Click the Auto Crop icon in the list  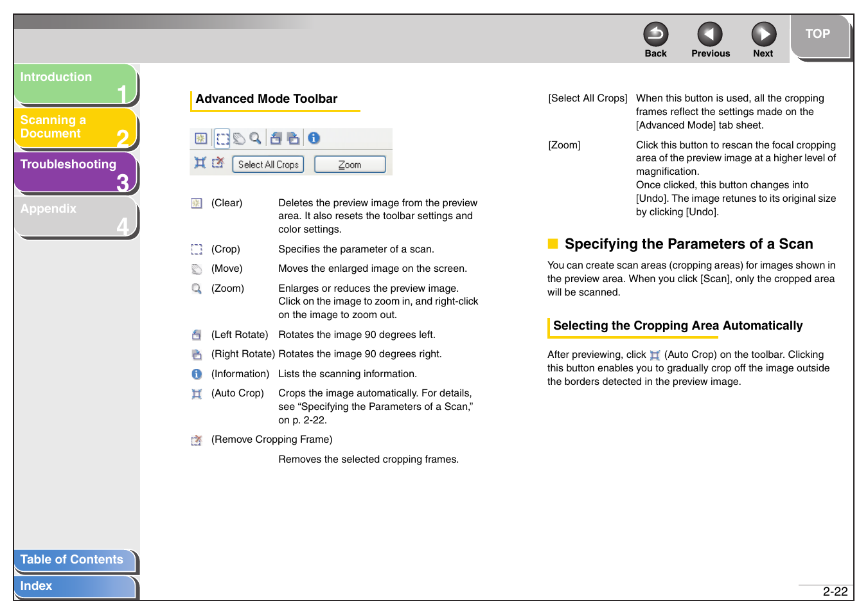(197, 394)
